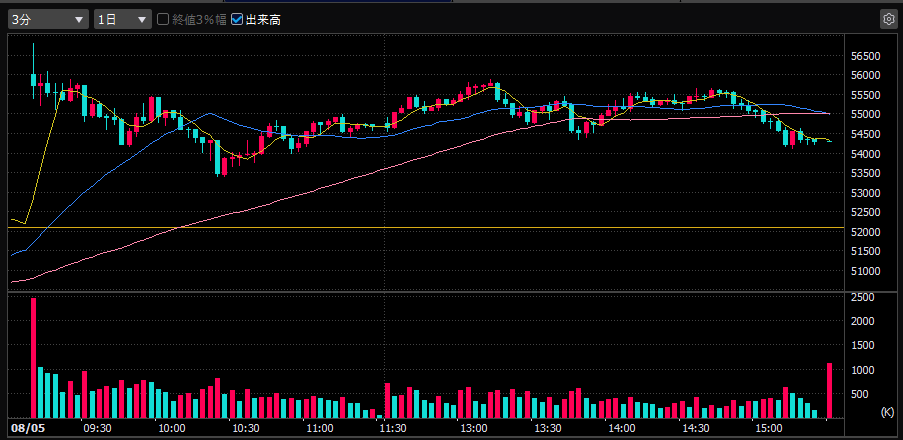Click the orange horizontal line near 52000
The height and width of the screenshot is (440, 903).
click(426, 227)
